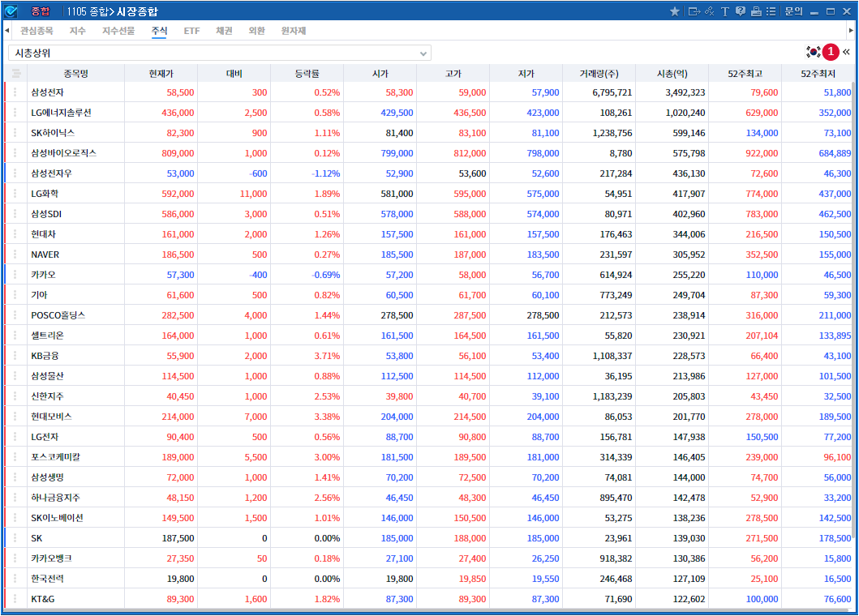Click the export window icon in title bar
Screen dimensions: 859x616
694,11
